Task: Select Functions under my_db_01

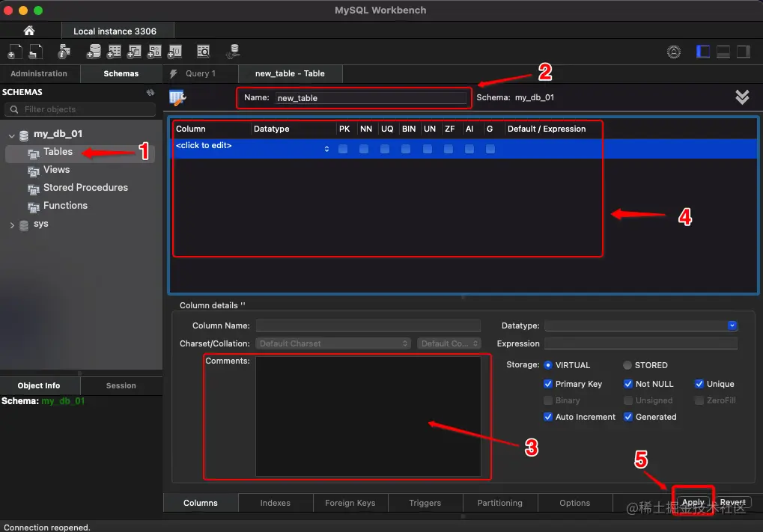Action: (x=65, y=206)
